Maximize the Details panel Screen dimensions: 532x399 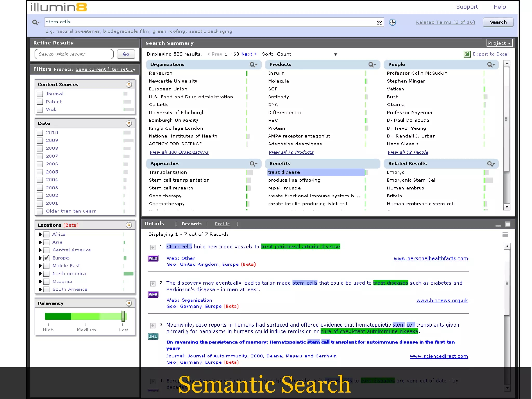[508, 224]
